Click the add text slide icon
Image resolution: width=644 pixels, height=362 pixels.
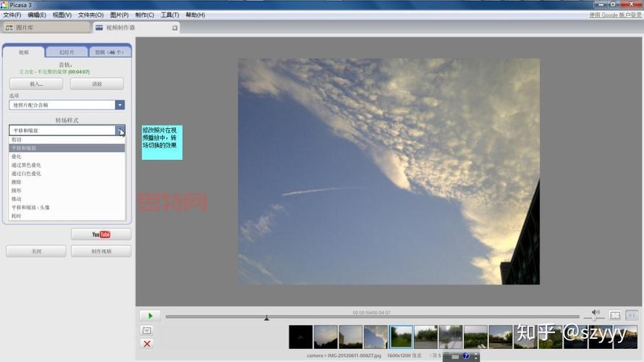[147, 330]
